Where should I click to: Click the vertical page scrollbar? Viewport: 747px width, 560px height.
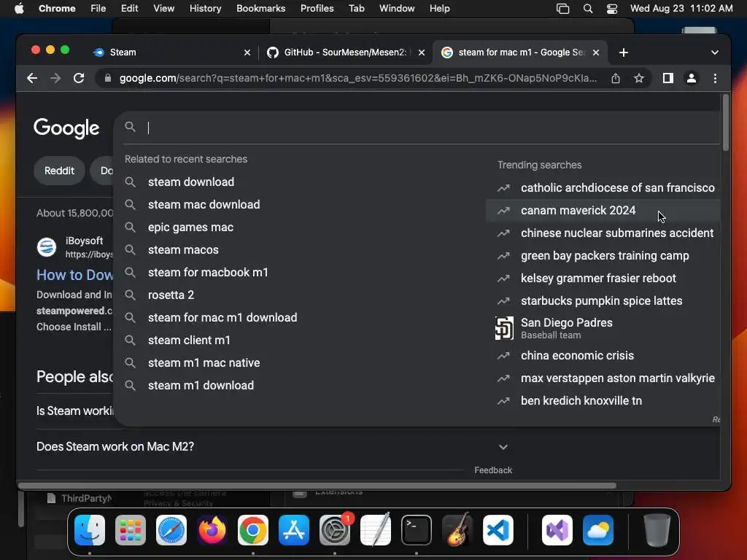click(x=726, y=122)
